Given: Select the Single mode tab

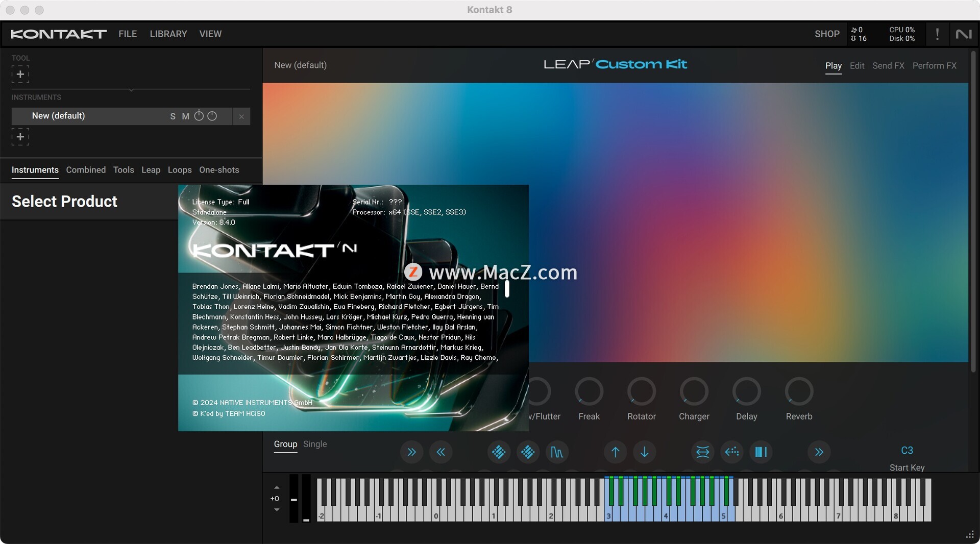Looking at the screenshot, I should click(315, 444).
